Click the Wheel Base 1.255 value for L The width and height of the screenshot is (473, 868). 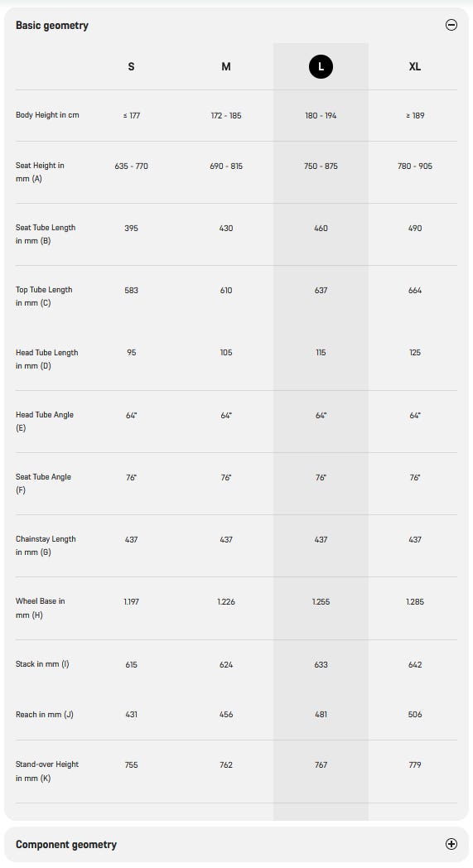coord(321,602)
